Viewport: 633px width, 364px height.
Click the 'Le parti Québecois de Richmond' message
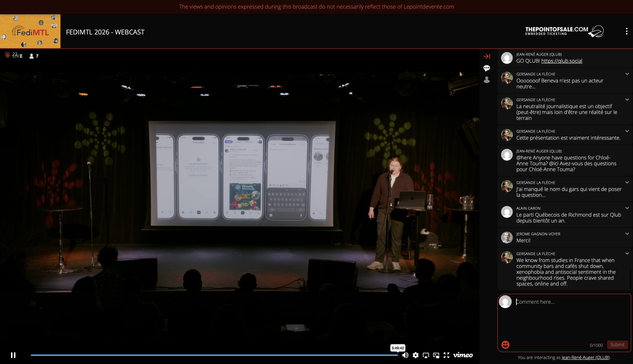tap(568, 218)
